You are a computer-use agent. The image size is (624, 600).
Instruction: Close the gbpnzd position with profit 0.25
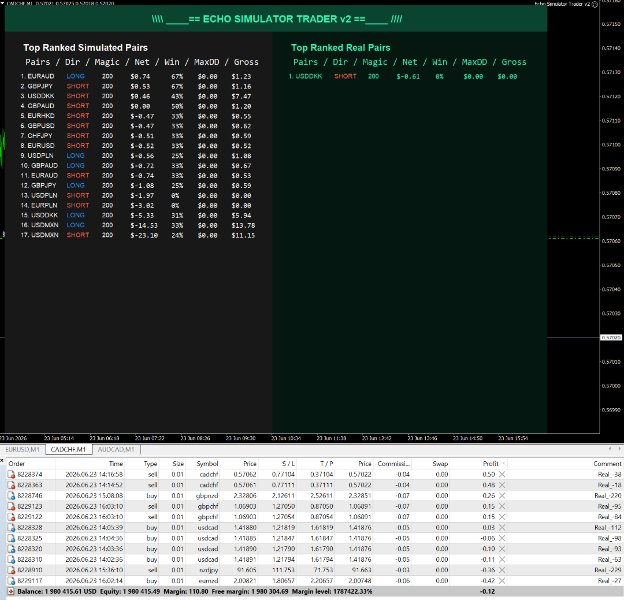(502, 496)
